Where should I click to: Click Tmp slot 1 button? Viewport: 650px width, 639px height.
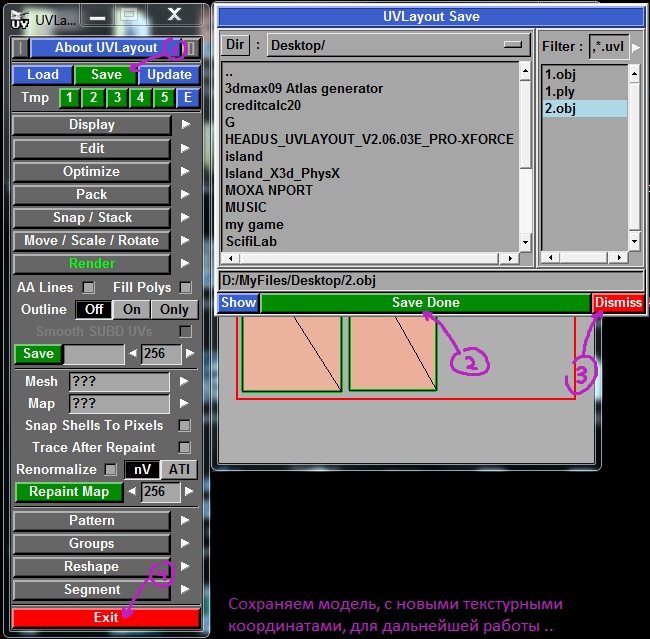tap(69, 98)
